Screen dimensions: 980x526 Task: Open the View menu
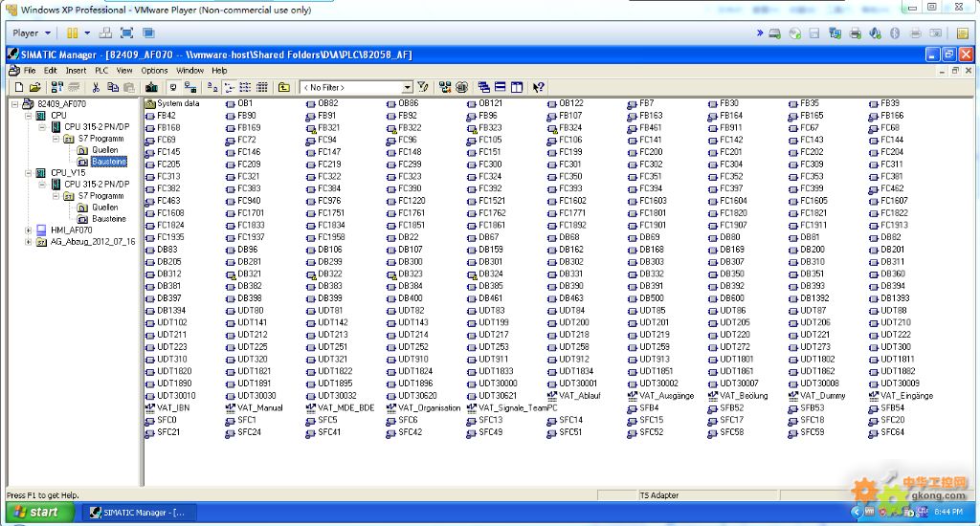coord(124,71)
